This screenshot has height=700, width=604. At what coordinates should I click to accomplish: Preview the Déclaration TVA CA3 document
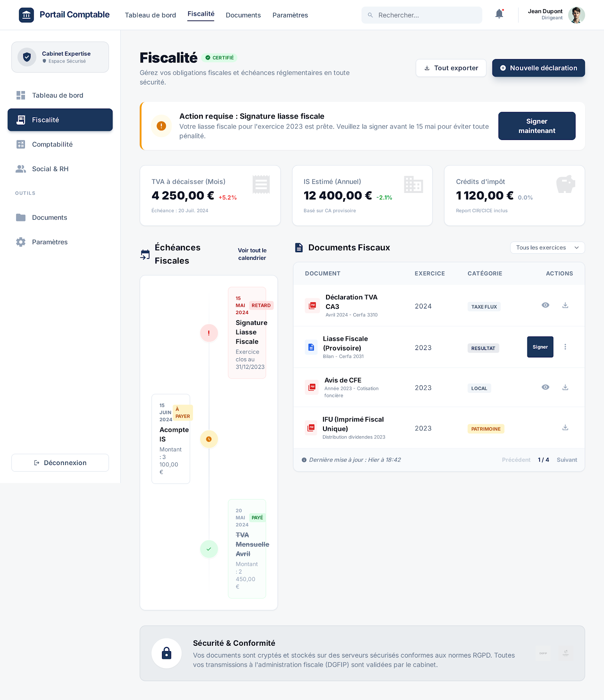545,305
